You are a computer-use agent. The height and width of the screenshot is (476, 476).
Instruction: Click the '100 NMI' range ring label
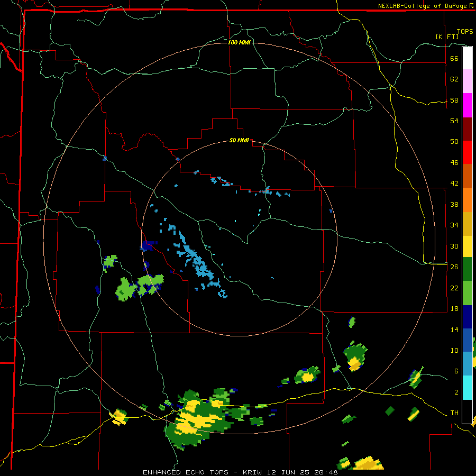[x=239, y=42]
